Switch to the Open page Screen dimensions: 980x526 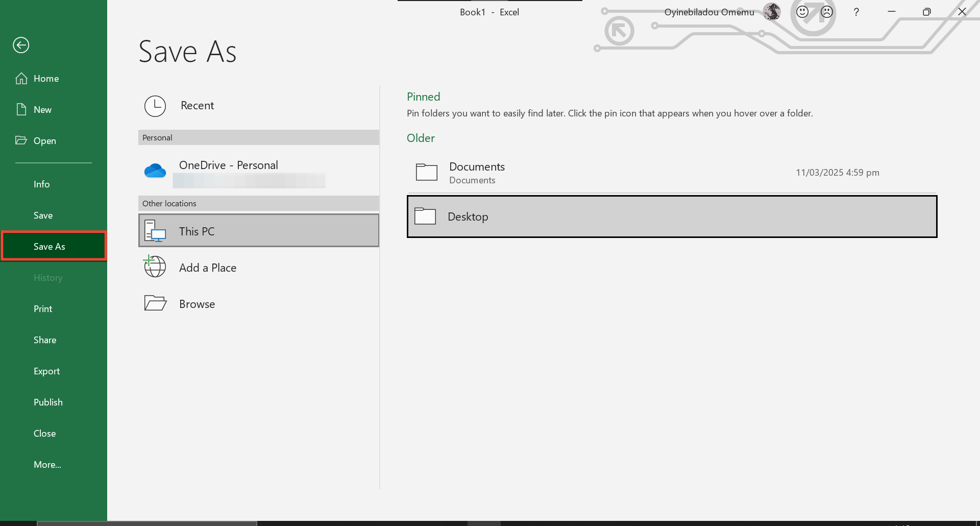[x=44, y=141]
